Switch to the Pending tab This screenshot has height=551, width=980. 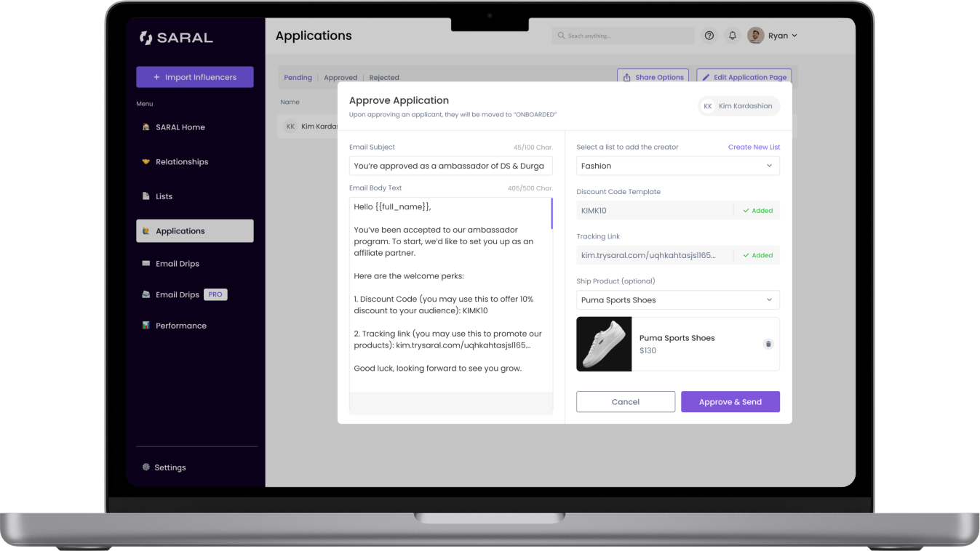(298, 78)
